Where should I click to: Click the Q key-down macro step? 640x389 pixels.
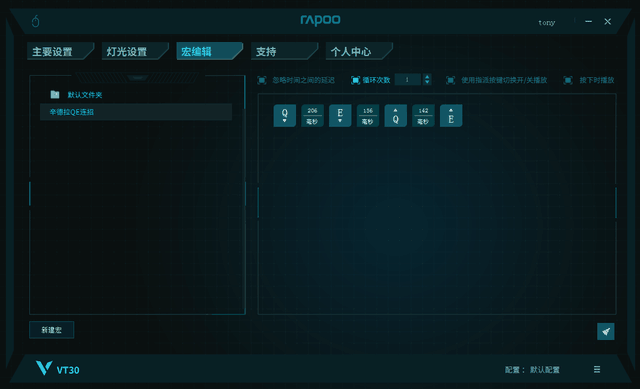(284, 116)
